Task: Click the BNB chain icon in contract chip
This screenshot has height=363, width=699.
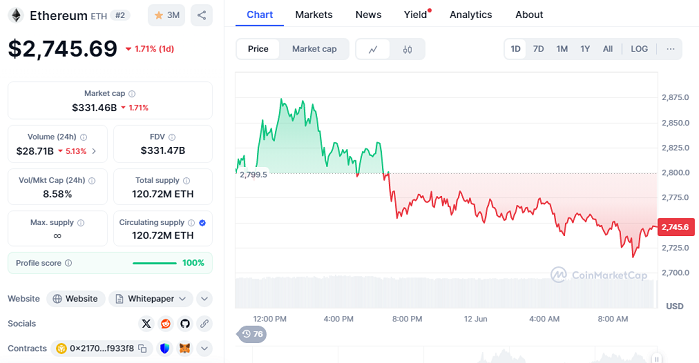Action: click(x=61, y=349)
